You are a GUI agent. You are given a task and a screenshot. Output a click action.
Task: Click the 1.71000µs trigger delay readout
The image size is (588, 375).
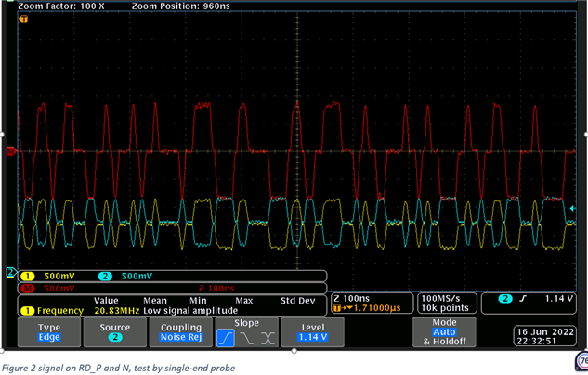377,308
